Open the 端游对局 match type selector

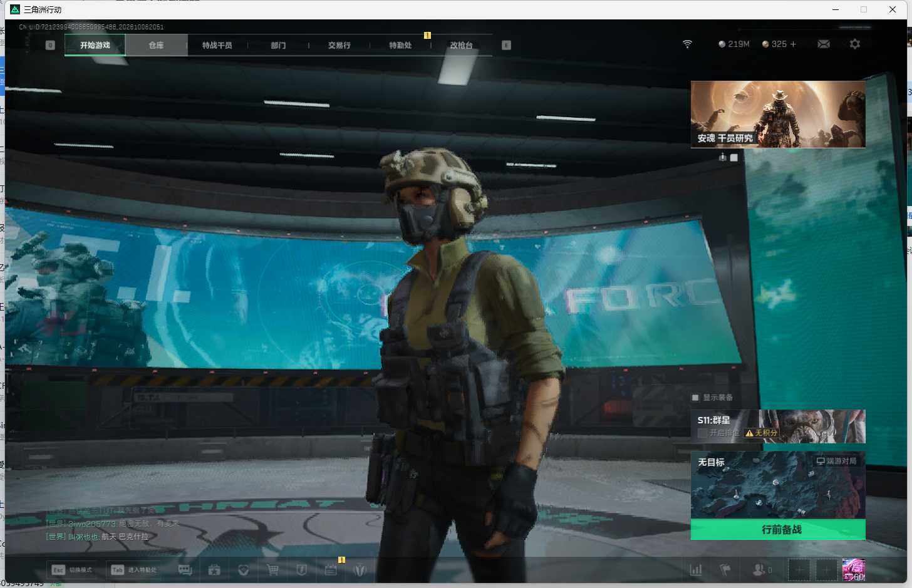click(x=837, y=461)
